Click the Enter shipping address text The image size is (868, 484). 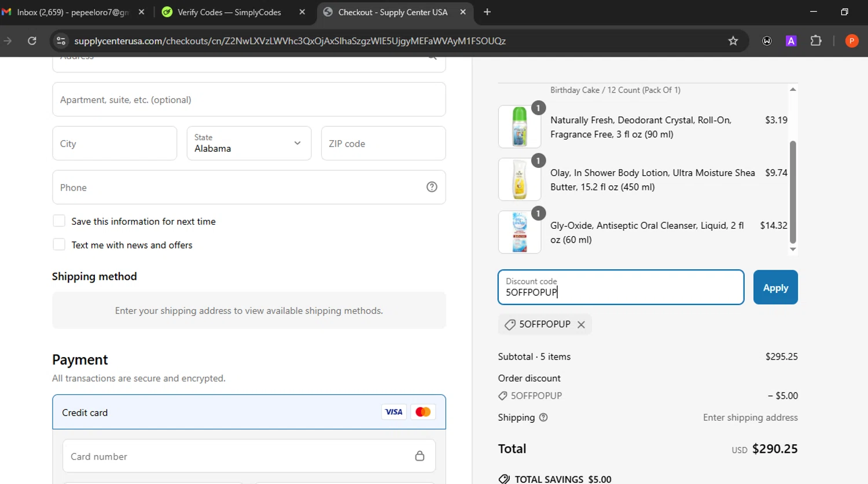click(x=751, y=417)
